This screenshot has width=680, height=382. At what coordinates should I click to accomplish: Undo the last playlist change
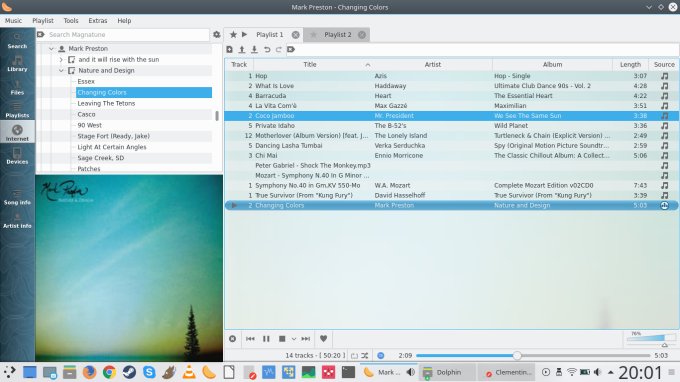coord(267,49)
